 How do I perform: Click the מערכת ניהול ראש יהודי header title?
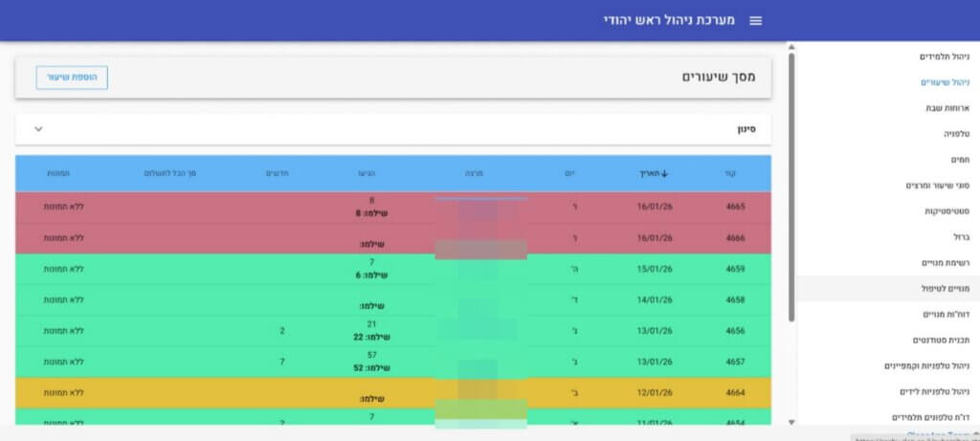tap(669, 21)
